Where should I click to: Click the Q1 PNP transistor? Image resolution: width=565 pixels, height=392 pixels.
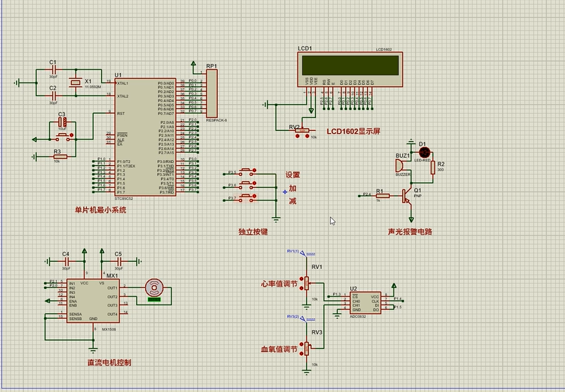pyautogui.click(x=407, y=194)
